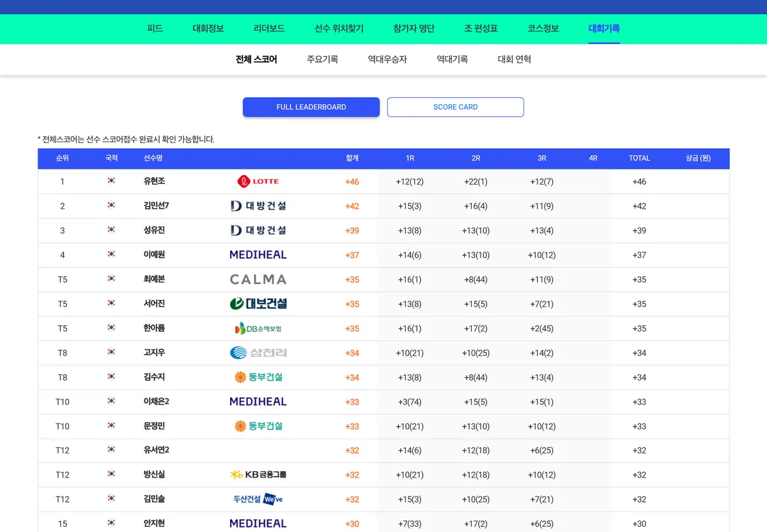The height and width of the screenshot is (532, 767).
Task: Switch to the 주요기록 sub-tab
Action: [323, 59]
